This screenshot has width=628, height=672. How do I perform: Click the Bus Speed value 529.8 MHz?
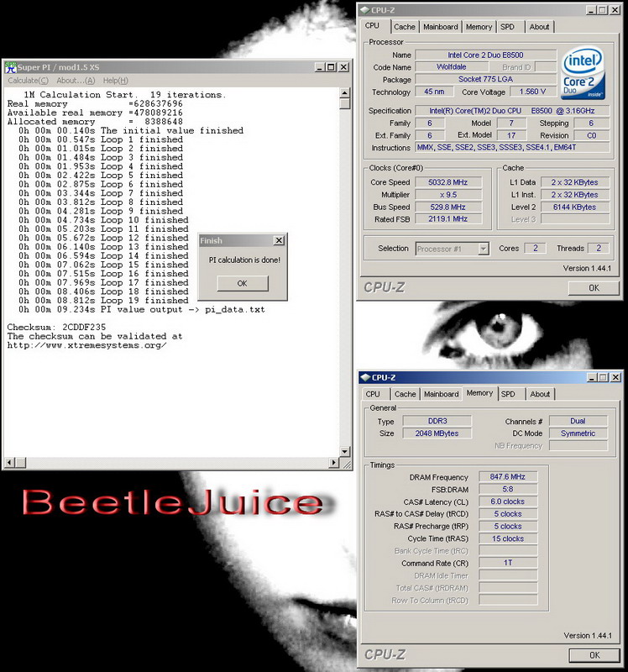[448, 207]
